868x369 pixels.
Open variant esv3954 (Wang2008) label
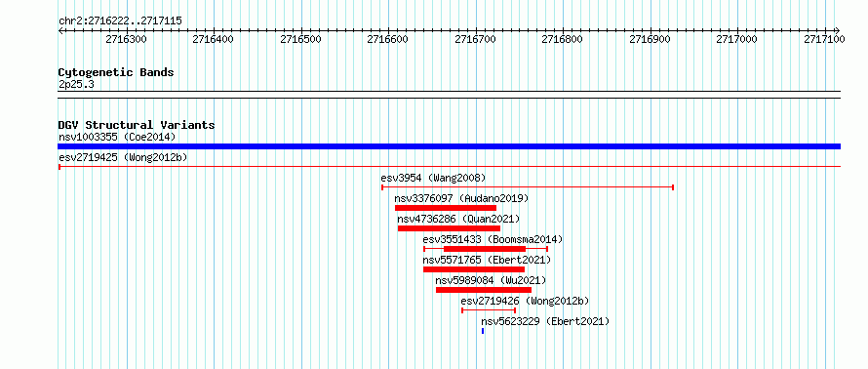pos(433,178)
